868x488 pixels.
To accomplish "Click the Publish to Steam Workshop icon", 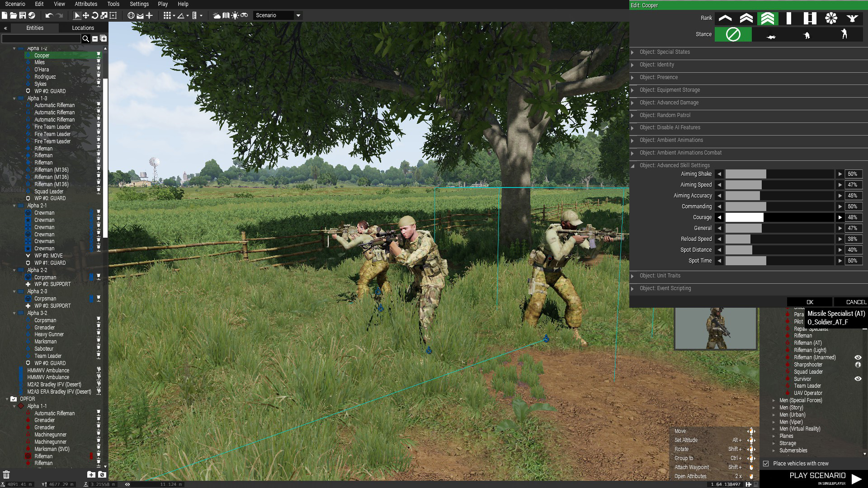I will tap(32, 15).
